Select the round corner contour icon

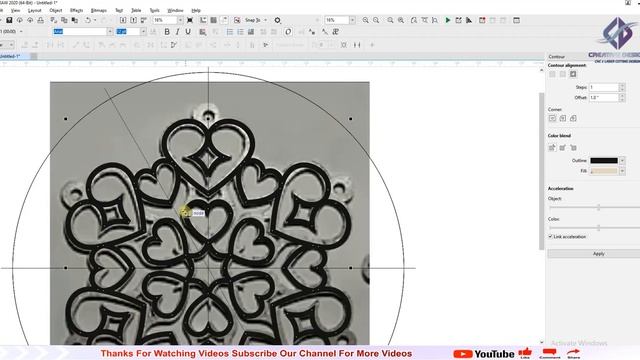(x=563, y=118)
